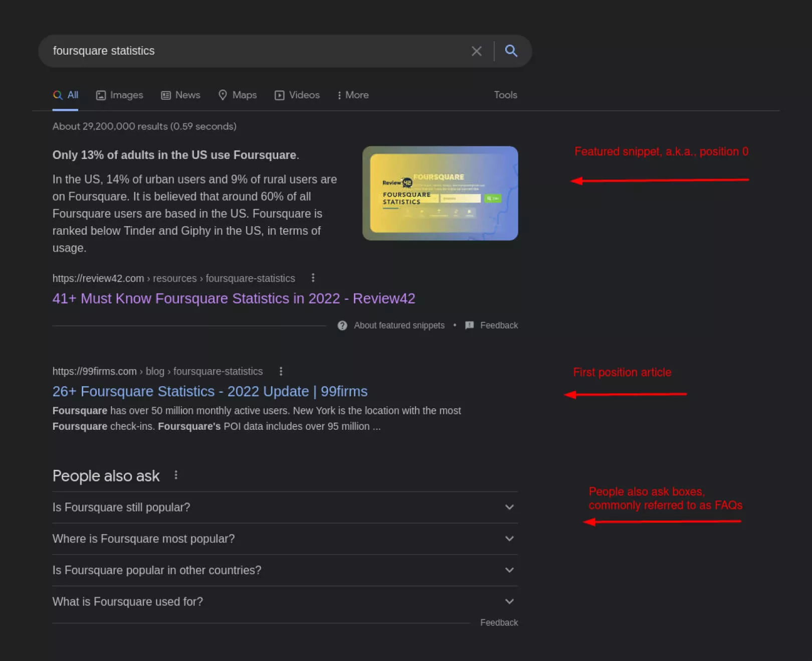The image size is (812, 661).
Task: Click the magnifying glass search icon
Action: [x=511, y=51]
